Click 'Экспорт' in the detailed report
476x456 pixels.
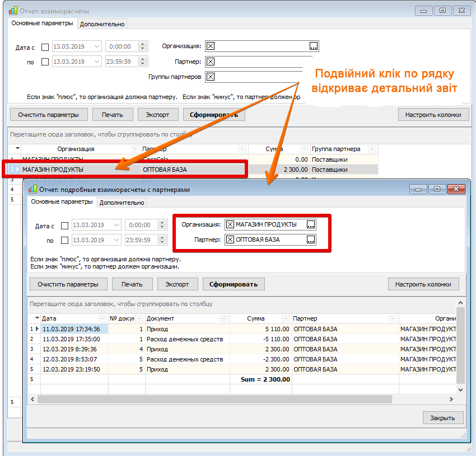point(178,284)
